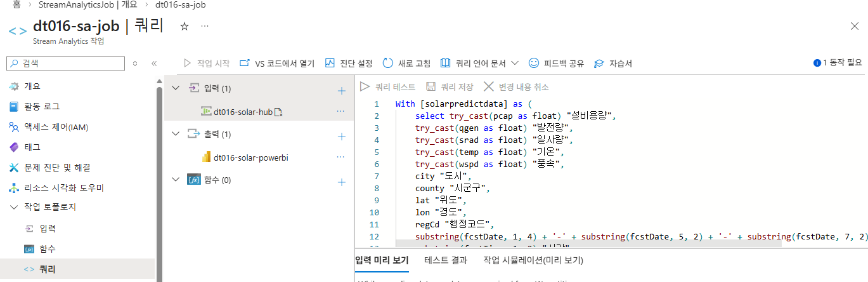Switch to 테스트 결과 tab
This screenshot has width=868, height=282.
[446, 260]
